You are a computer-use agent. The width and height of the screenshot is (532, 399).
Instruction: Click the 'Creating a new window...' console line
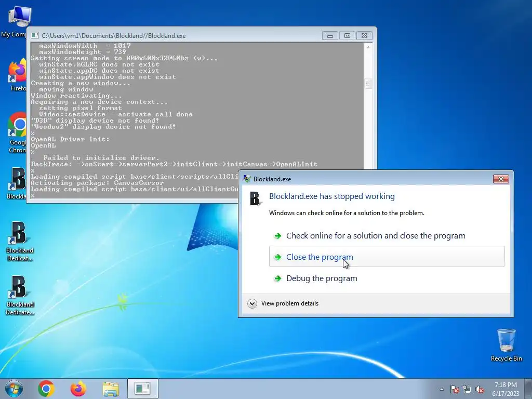(81, 83)
